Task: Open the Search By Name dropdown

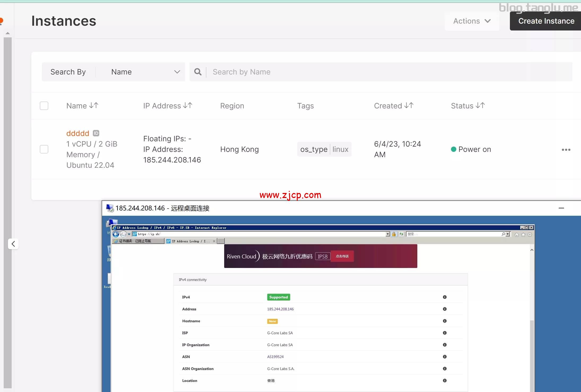Action: [x=145, y=72]
